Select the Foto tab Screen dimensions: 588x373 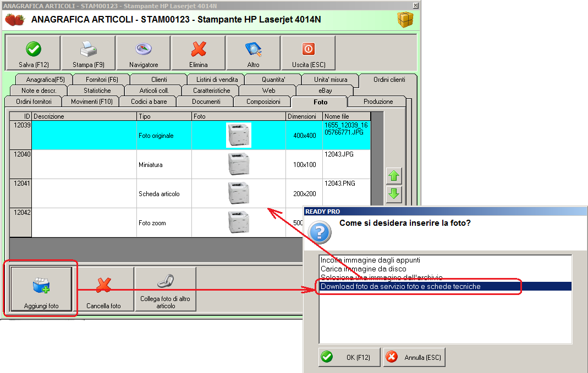[320, 102]
